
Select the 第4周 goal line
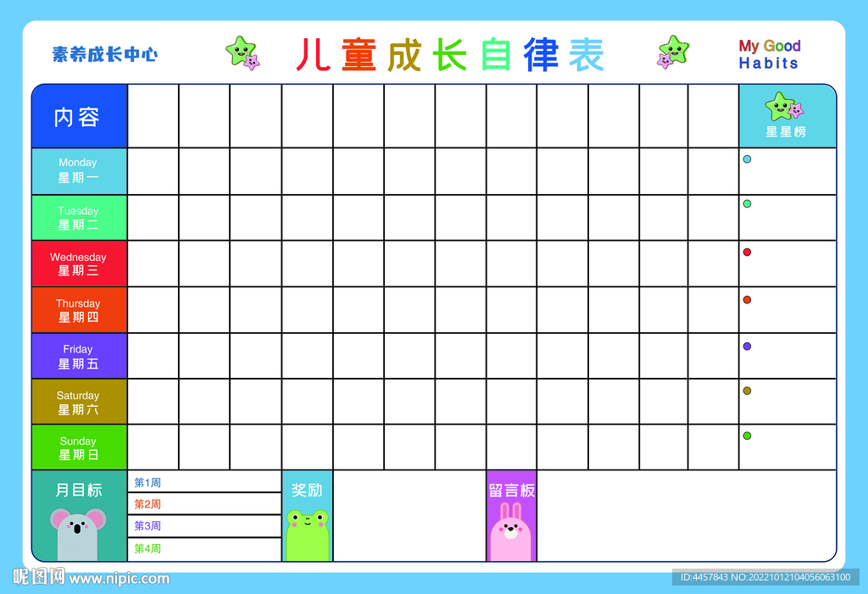click(205, 549)
